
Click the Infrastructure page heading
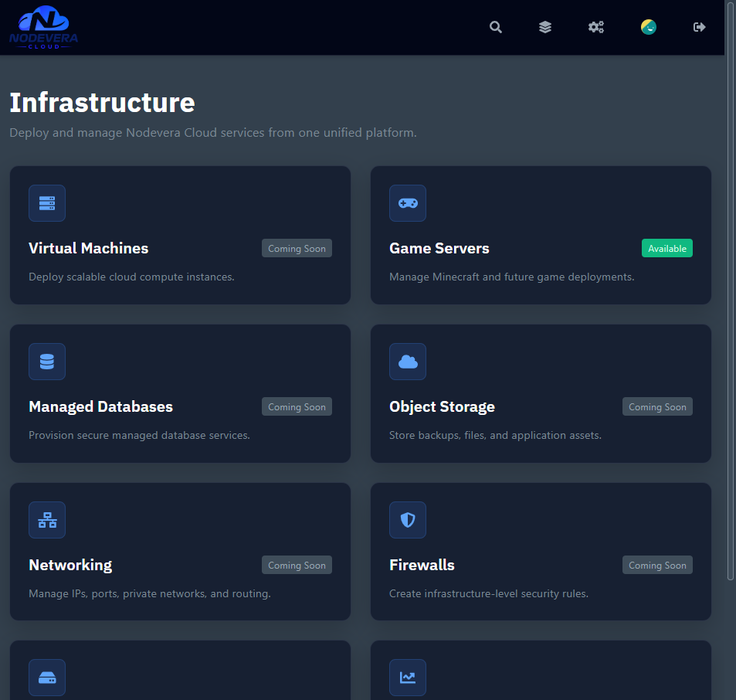coord(102,102)
